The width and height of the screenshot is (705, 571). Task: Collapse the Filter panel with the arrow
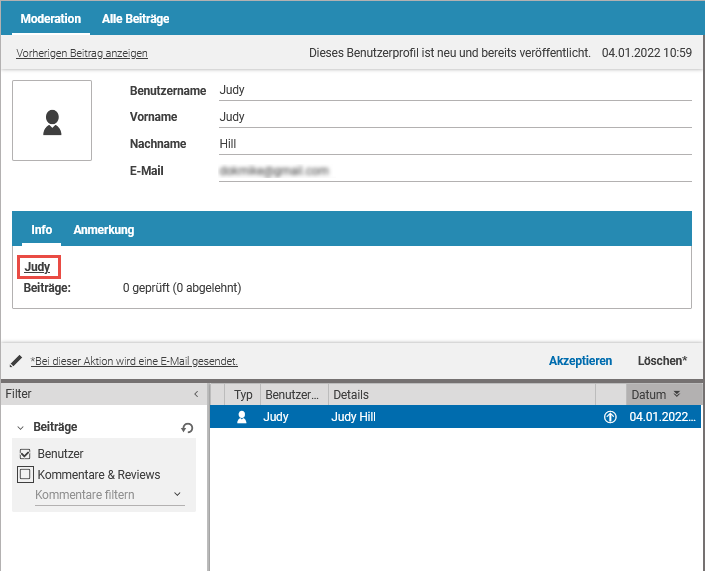pos(195,395)
